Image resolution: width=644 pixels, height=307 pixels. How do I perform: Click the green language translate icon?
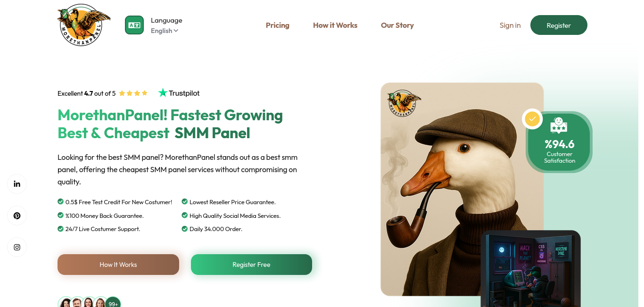134,25
